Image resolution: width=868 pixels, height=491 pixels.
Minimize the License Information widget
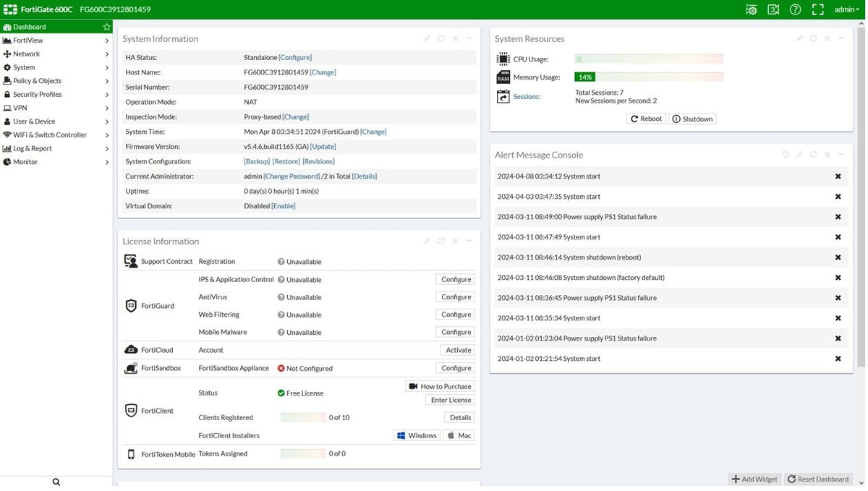click(469, 241)
